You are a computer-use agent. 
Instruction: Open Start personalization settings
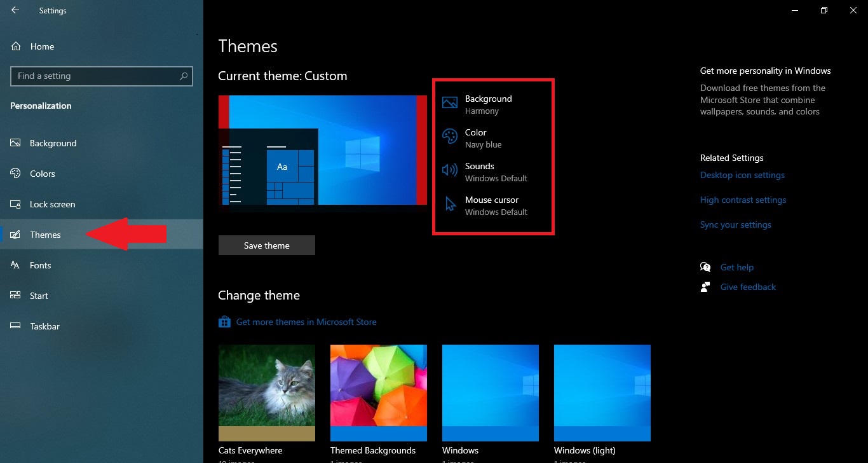[102, 296]
